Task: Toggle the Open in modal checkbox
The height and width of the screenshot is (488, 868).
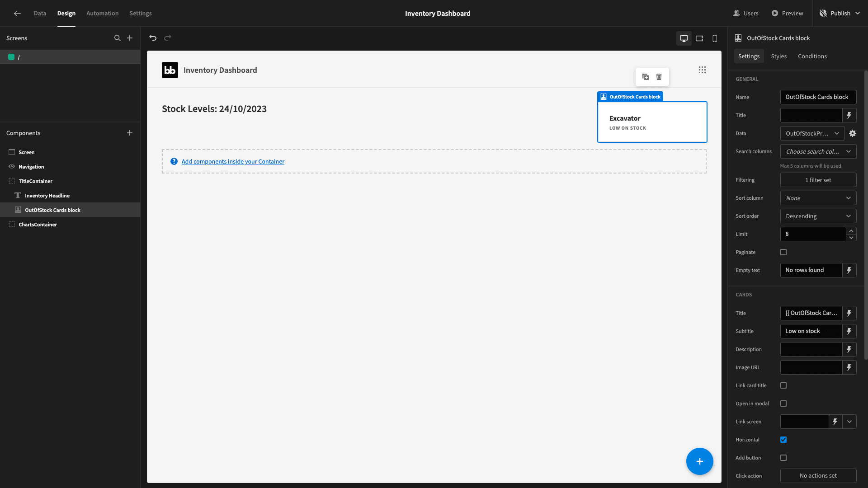Action: point(783,404)
